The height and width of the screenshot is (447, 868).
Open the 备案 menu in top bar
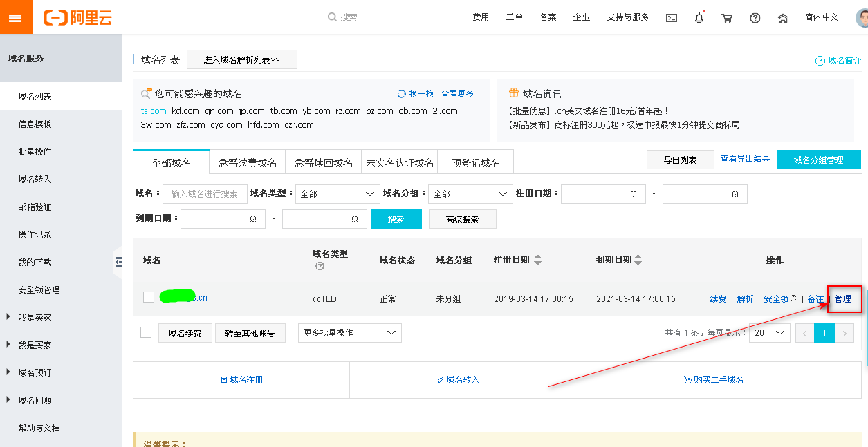[x=547, y=18]
